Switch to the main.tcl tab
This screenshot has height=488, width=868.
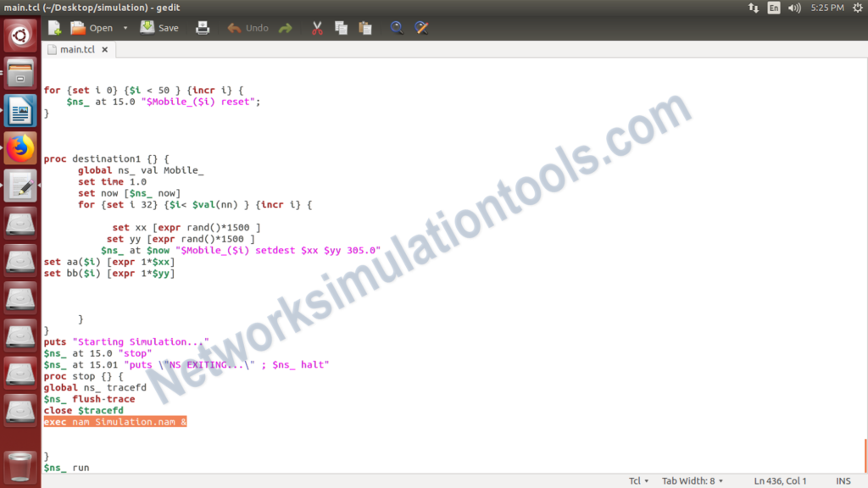point(76,49)
